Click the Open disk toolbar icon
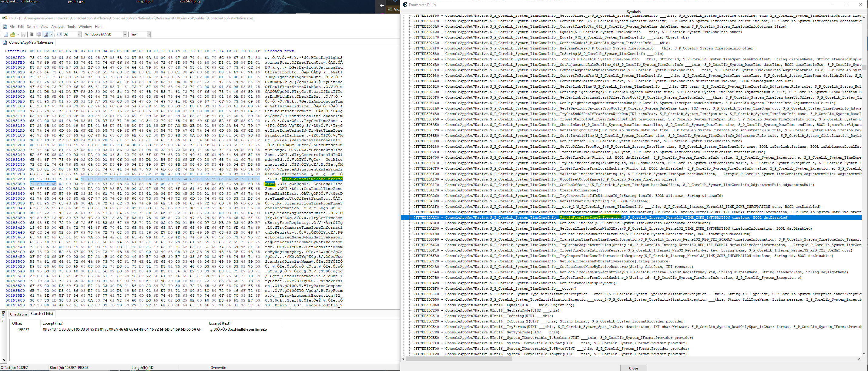This screenshot has width=868, height=371. [39, 34]
